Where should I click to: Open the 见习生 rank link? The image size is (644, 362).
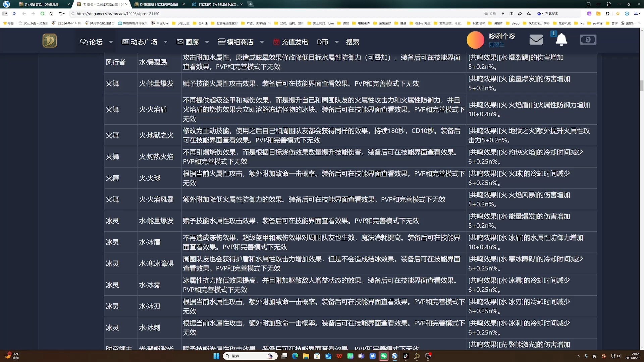[x=496, y=44]
